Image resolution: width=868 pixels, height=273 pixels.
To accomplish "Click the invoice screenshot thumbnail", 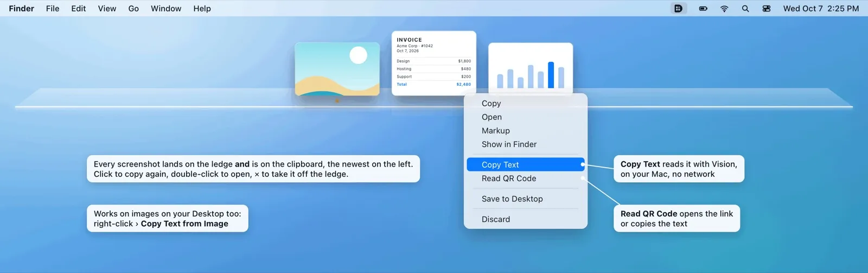I will pos(434,64).
